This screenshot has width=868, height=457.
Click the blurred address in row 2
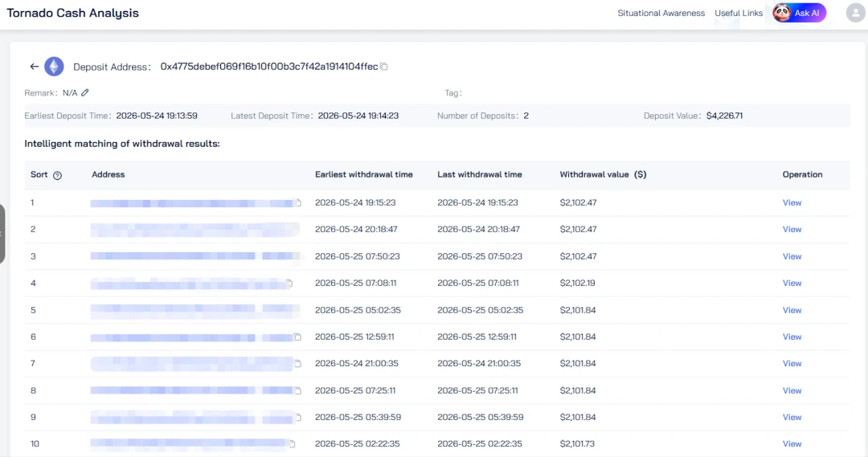(x=194, y=229)
